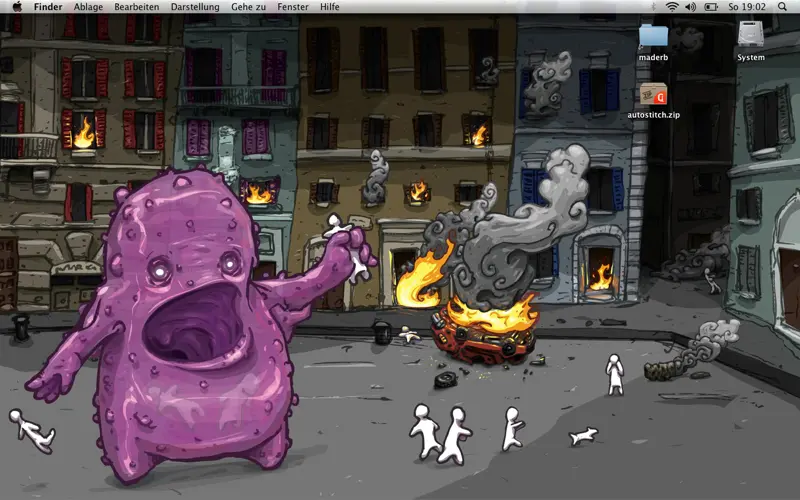
Task: Select the maderb folder icon
Action: point(653,35)
